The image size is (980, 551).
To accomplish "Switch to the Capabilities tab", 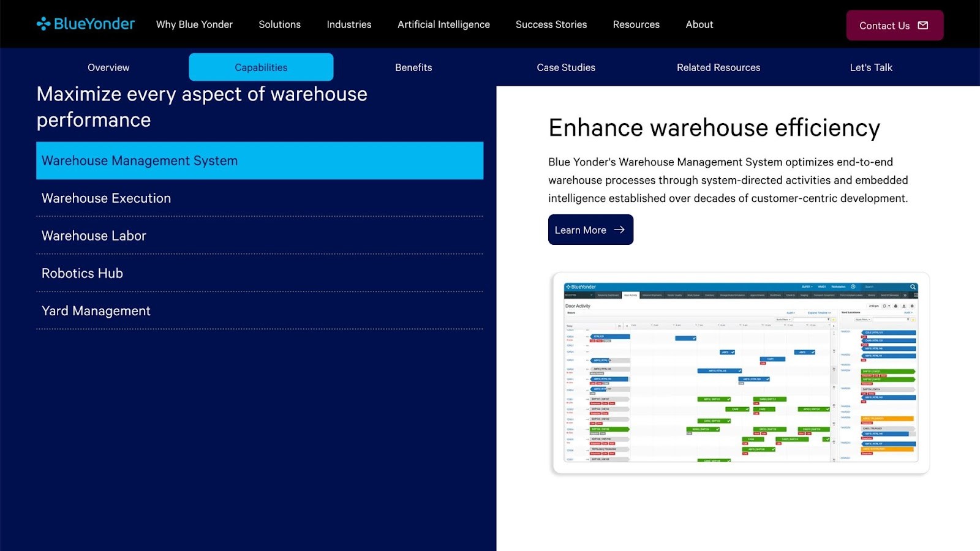I will (x=260, y=67).
